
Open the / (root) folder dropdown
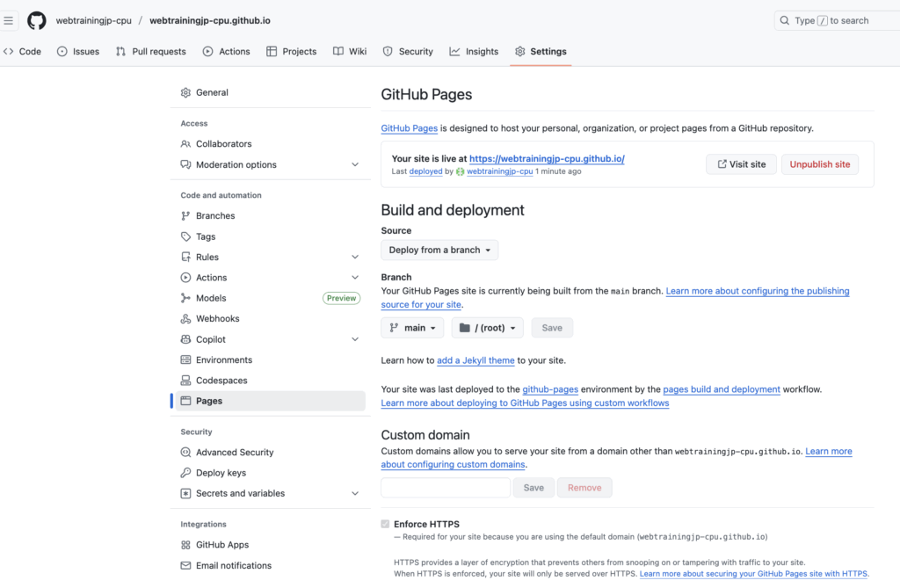(487, 328)
